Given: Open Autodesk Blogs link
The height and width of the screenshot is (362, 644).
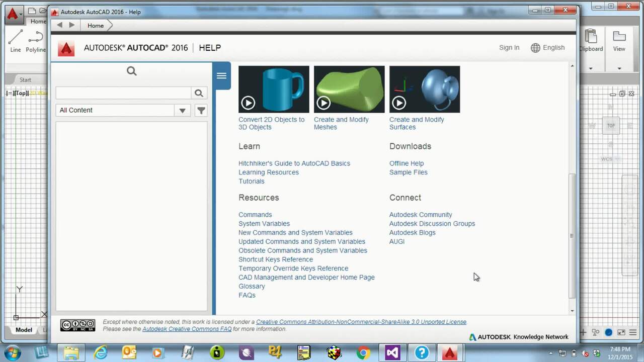Looking at the screenshot, I should (413, 233).
